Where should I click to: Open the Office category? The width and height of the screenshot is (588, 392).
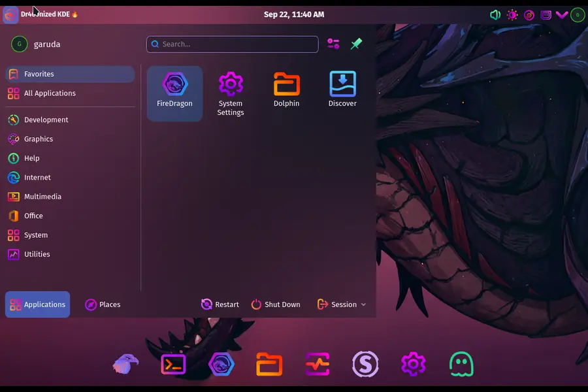point(70,216)
